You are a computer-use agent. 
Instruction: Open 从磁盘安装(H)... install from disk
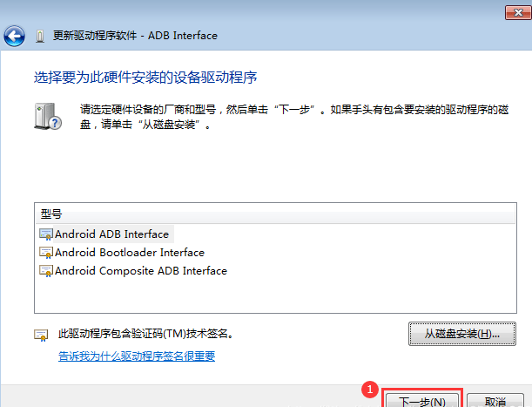click(x=462, y=334)
